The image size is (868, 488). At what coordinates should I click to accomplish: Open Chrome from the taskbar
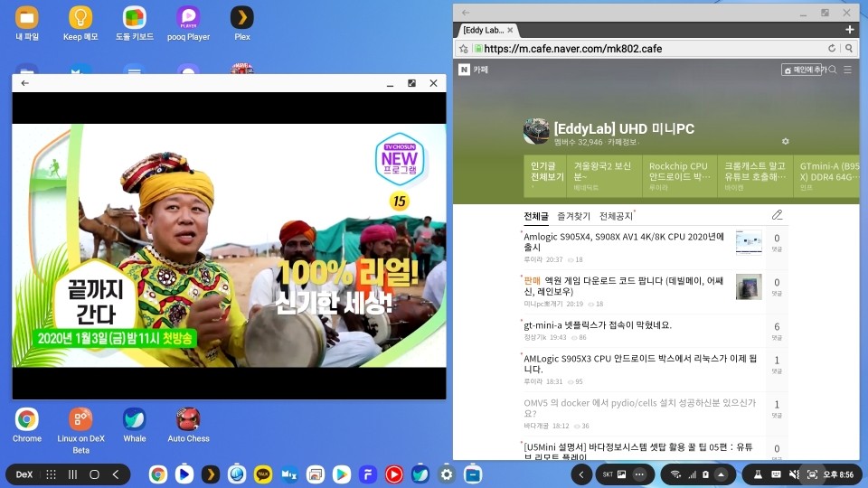point(157,474)
